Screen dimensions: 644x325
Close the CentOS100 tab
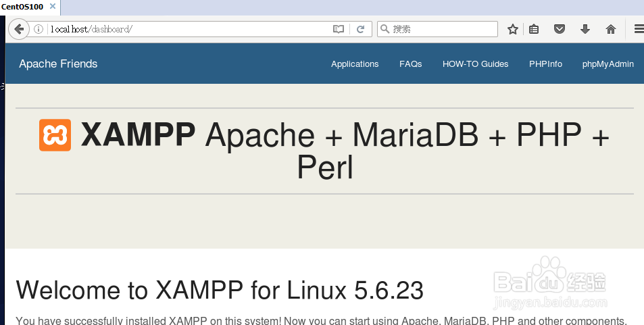click(53, 6)
